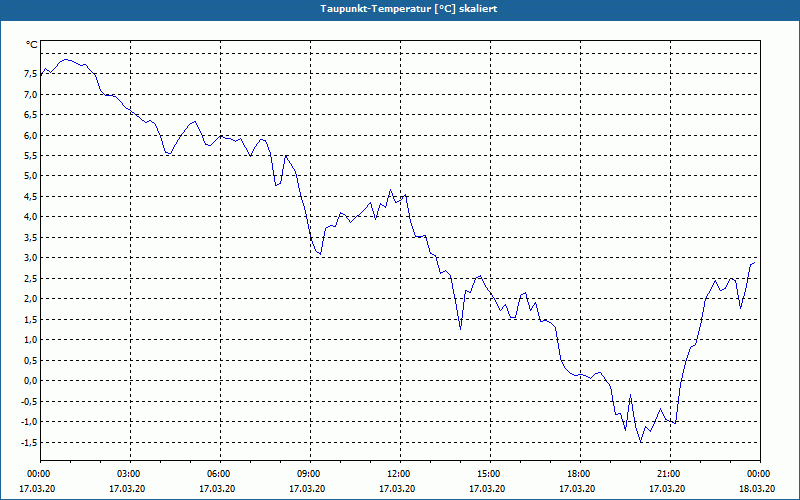Click the chart title Taupunkt-Temperatur [°C] skaliert
The image size is (800, 500).
tap(409, 9)
